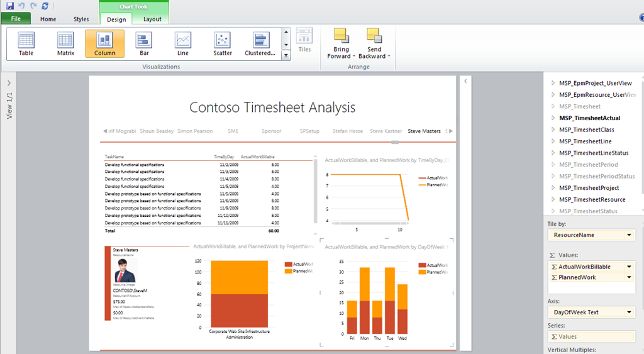Select the SME tile
The height and width of the screenshot is (354, 644).
click(233, 131)
